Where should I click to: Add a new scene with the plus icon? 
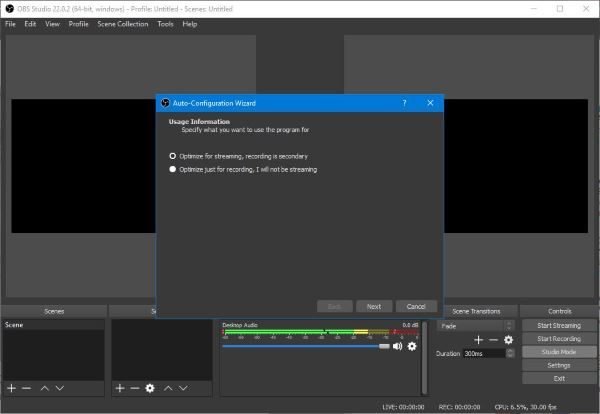pos(11,388)
